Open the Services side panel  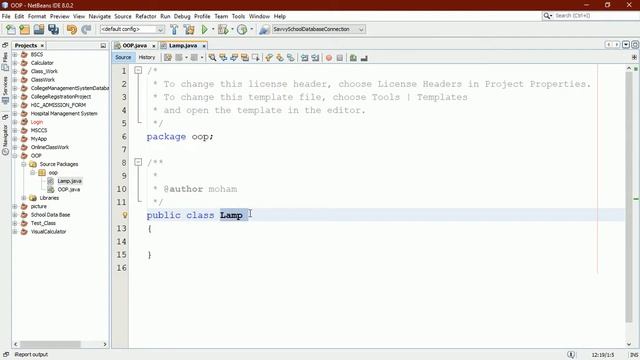[5, 89]
